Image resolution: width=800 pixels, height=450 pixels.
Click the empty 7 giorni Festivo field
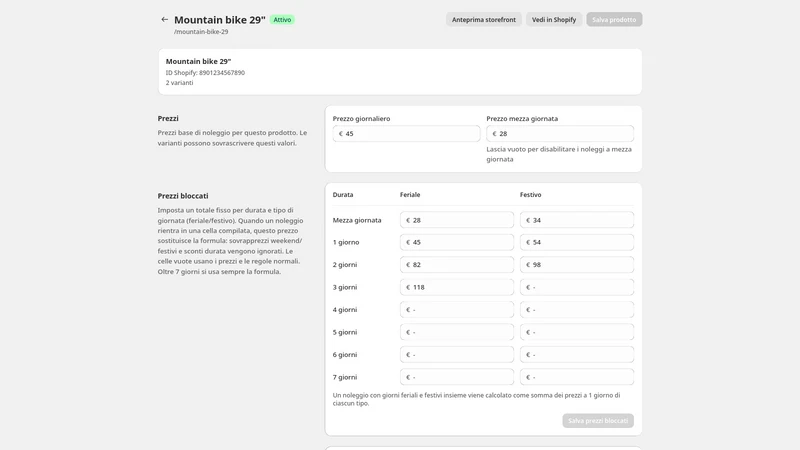(577, 377)
